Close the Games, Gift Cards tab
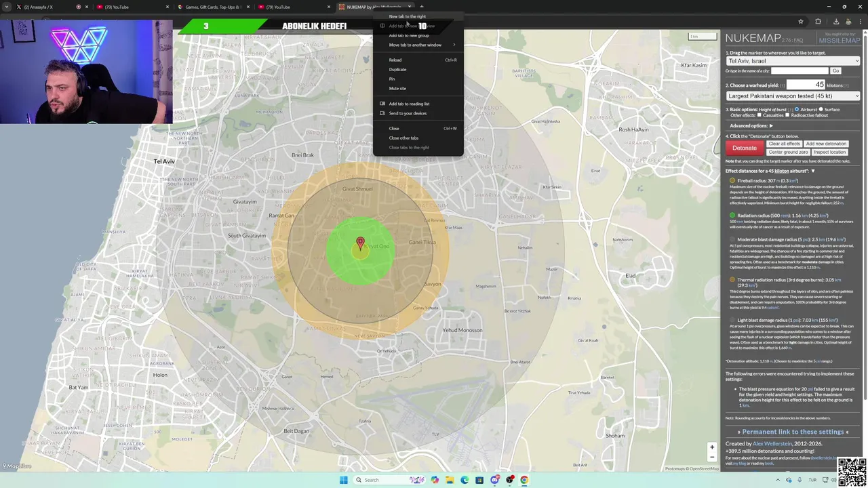 248,7
